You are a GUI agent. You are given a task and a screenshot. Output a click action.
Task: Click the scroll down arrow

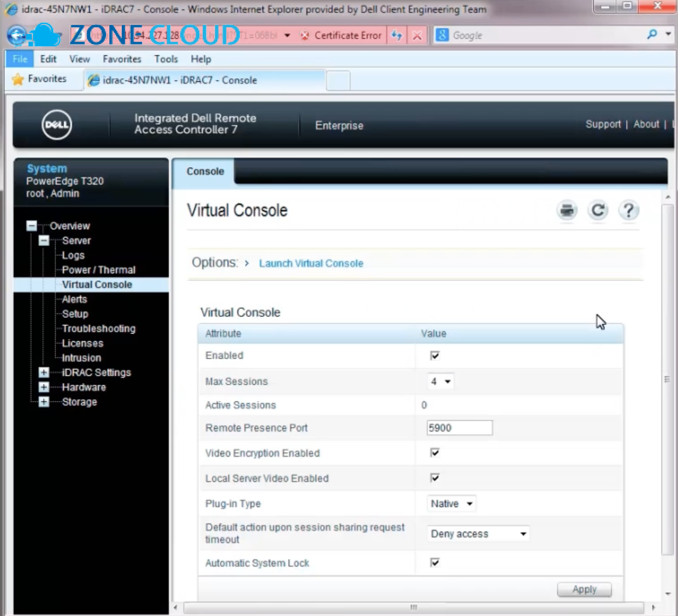pos(668,594)
